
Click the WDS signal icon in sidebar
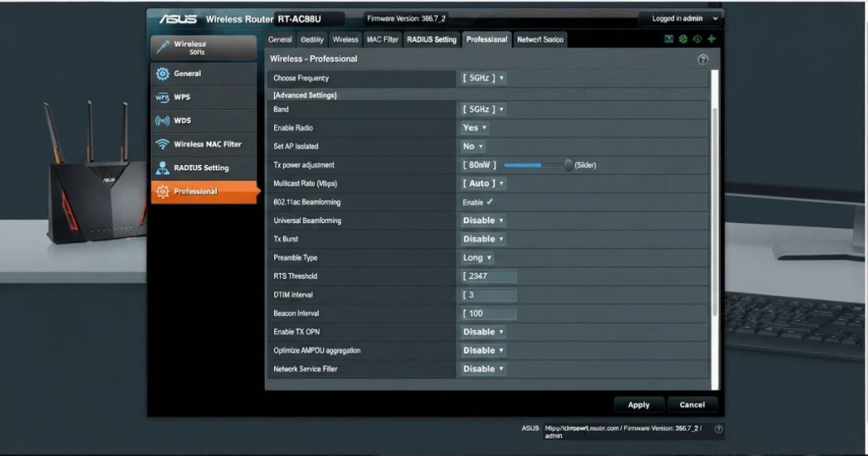click(x=162, y=121)
